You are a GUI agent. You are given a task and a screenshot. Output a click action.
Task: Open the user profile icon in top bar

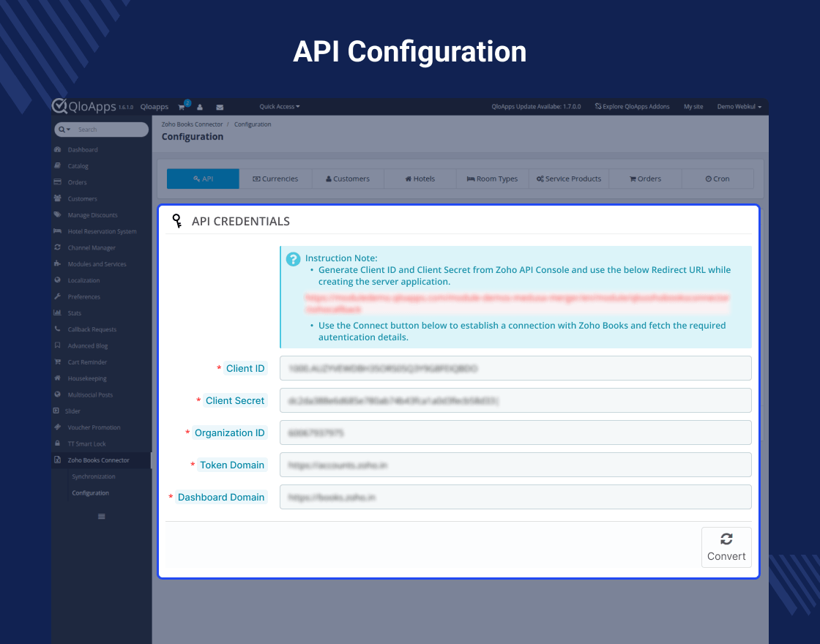click(x=200, y=107)
